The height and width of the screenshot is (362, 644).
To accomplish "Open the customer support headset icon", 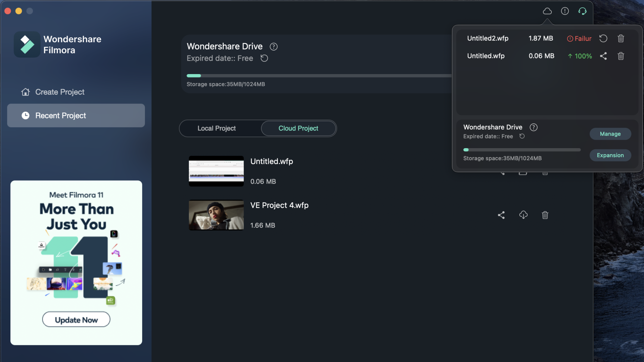I will (x=582, y=11).
